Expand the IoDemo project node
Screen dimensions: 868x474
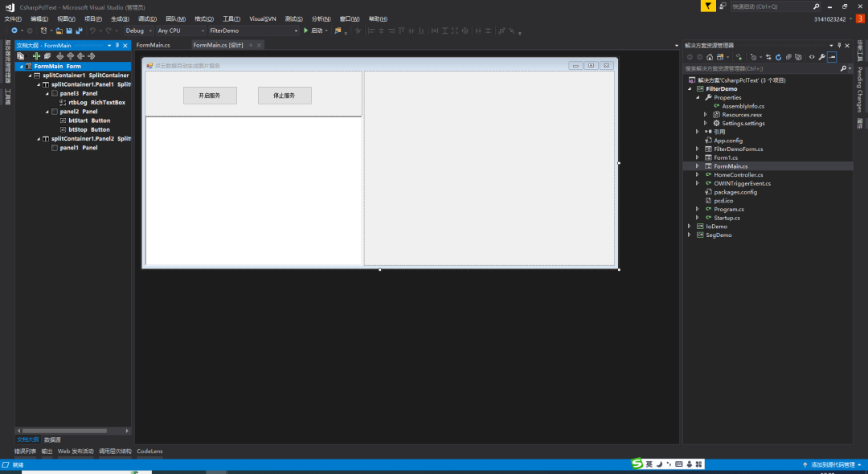coord(689,227)
